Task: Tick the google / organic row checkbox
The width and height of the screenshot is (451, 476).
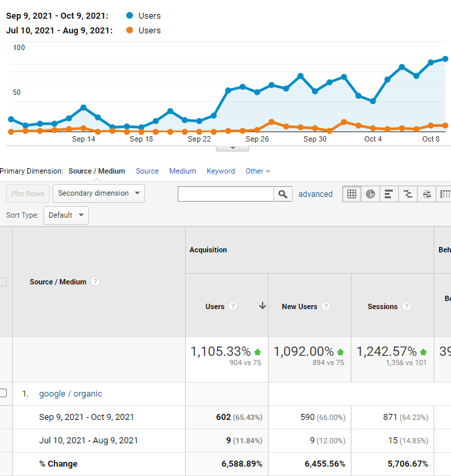Action: (x=3, y=393)
